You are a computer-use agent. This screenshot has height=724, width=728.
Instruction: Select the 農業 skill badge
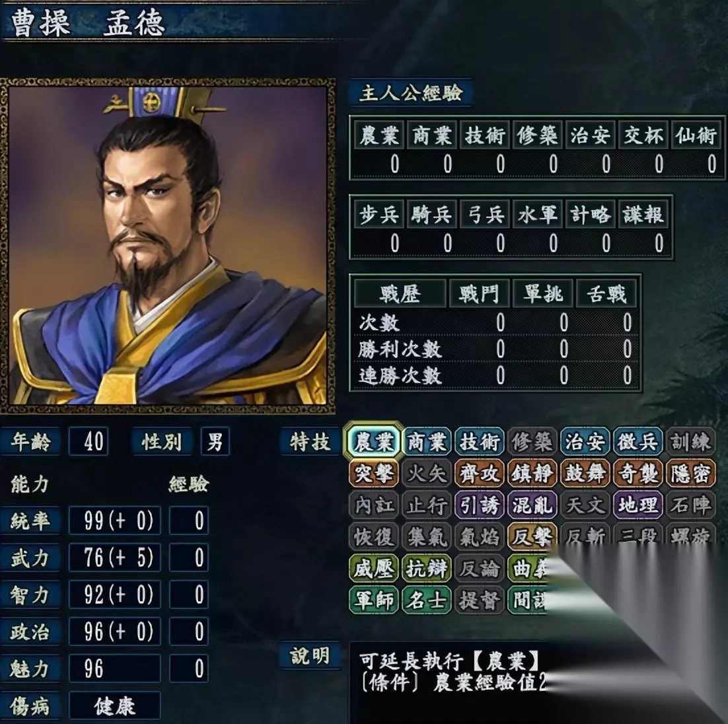click(374, 441)
